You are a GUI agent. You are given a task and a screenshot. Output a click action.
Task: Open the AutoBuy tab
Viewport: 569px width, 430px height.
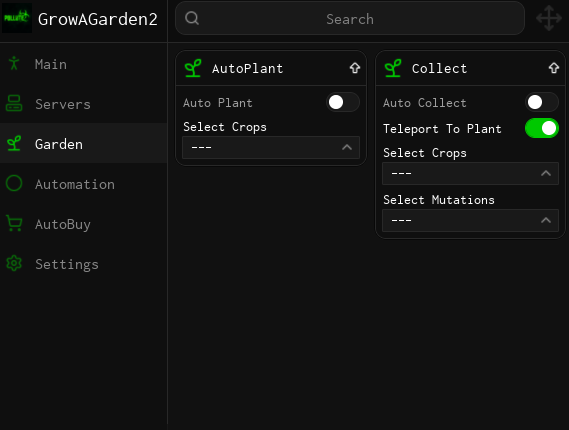pos(83,224)
